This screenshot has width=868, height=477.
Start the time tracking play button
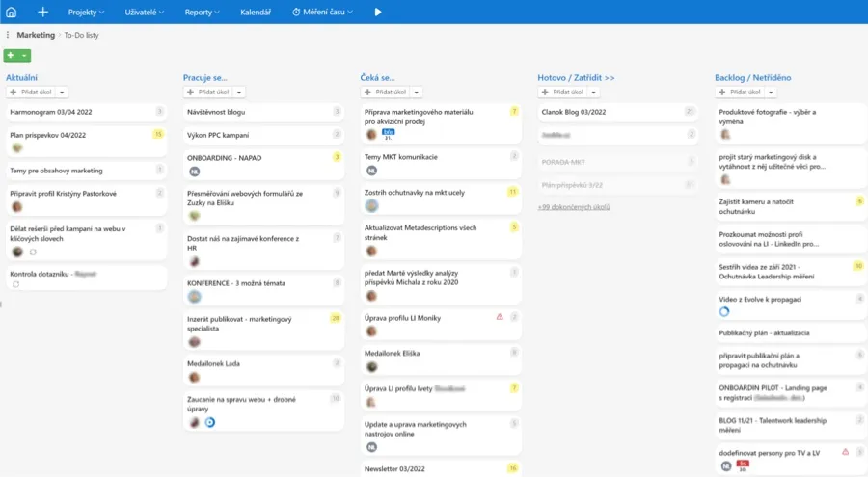coord(378,12)
